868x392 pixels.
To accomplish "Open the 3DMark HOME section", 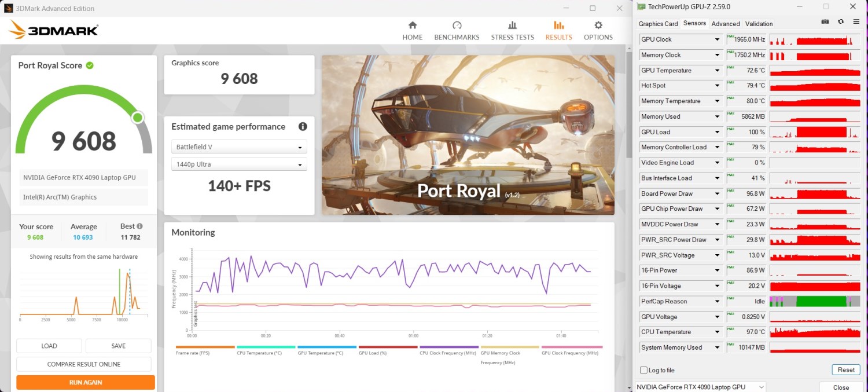I will click(x=412, y=31).
